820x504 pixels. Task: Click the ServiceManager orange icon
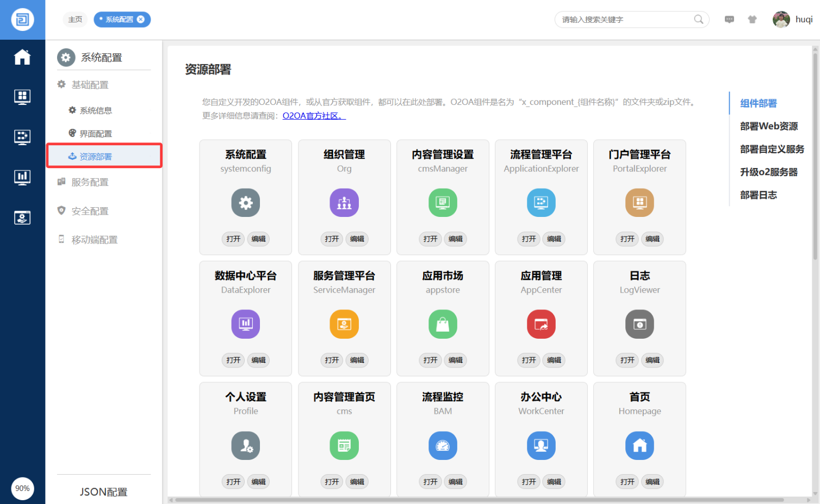click(344, 324)
